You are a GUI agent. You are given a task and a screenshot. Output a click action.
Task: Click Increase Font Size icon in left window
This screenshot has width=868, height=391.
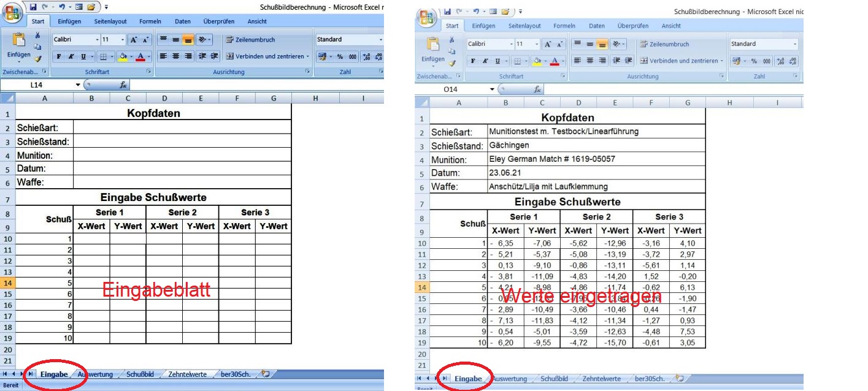133,40
